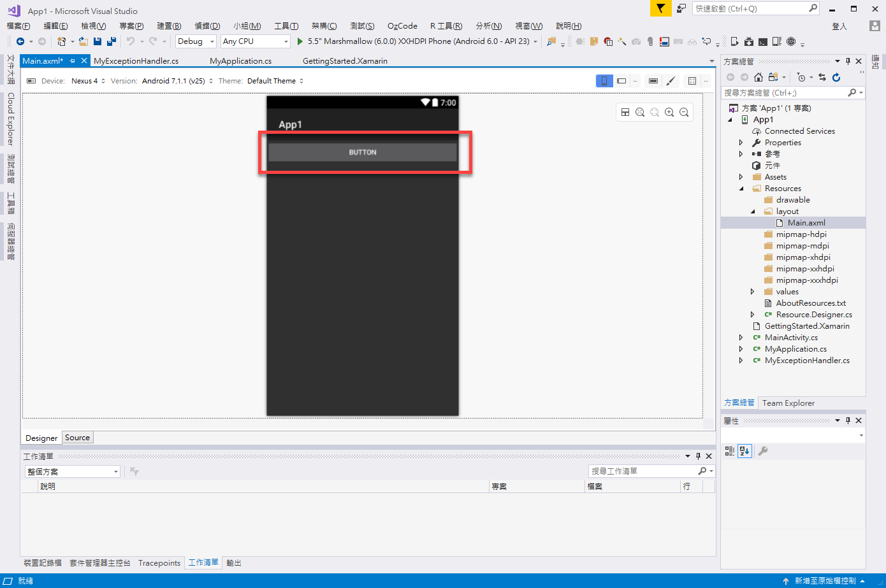
Task: Open the Default Theme selector
Action: [275, 81]
